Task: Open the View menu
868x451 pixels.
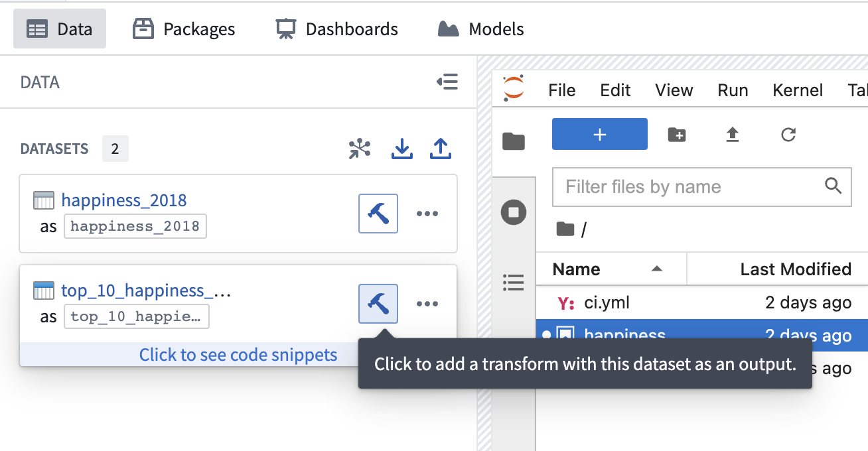Action: [674, 90]
